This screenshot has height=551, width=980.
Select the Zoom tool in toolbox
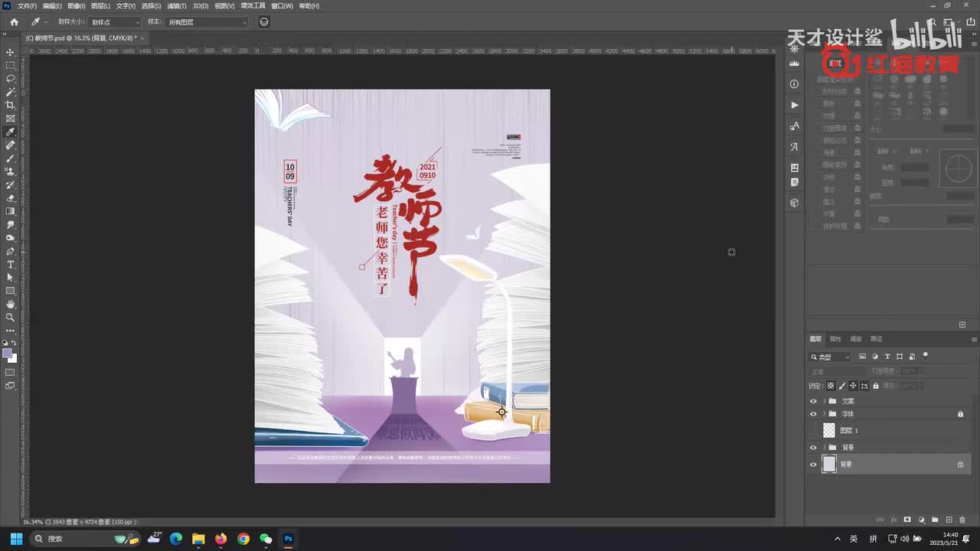10,317
